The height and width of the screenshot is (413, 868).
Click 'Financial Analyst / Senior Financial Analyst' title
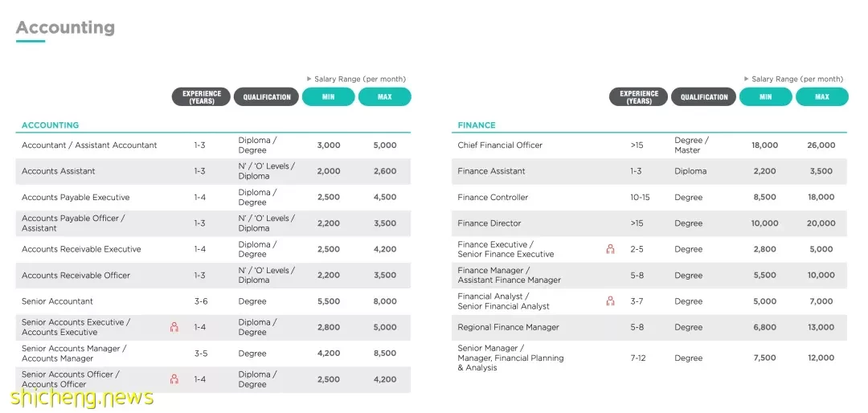pyautogui.click(x=504, y=301)
